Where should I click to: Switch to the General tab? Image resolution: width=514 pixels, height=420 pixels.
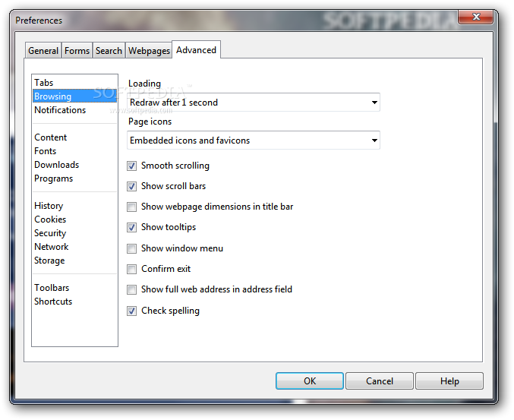pos(43,50)
